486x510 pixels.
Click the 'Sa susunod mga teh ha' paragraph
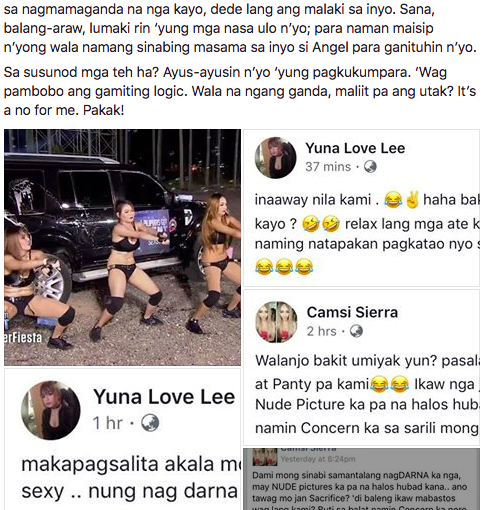tap(240, 91)
